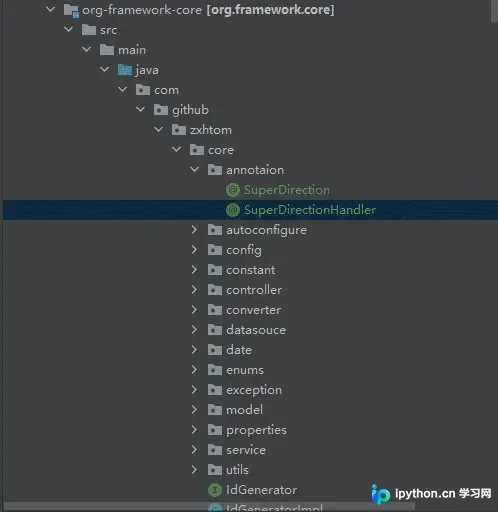Expand the converter package arrow
The height and width of the screenshot is (512, 498).
point(195,310)
